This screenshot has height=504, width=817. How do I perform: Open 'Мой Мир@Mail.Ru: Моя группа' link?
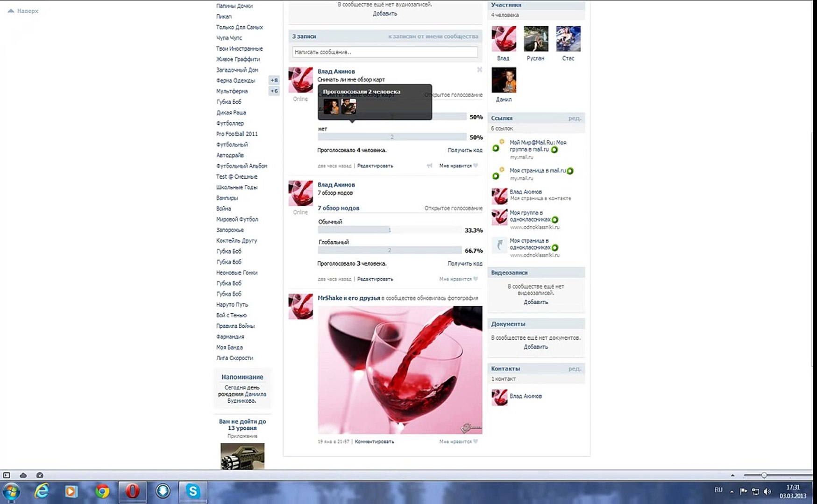(538, 146)
